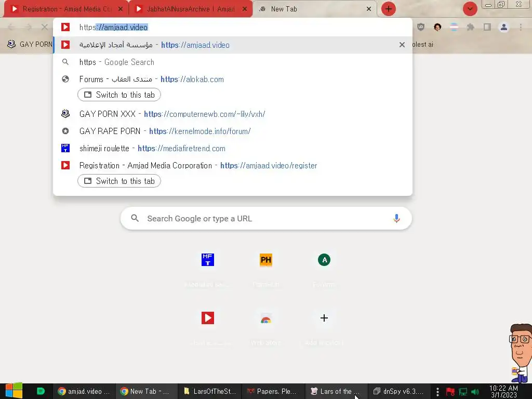
Task: Switch to New Tab Chrome window in taskbar
Action: click(x=146, y=391)
